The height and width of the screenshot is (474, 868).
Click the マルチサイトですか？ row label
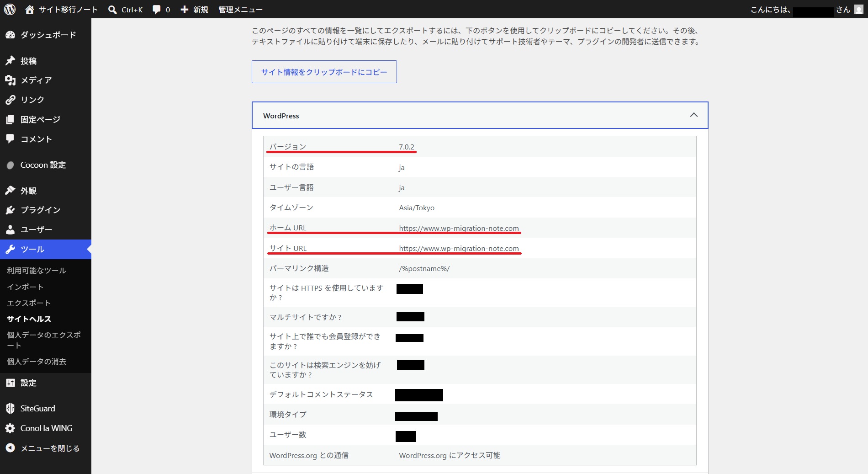tap(306, 317)
